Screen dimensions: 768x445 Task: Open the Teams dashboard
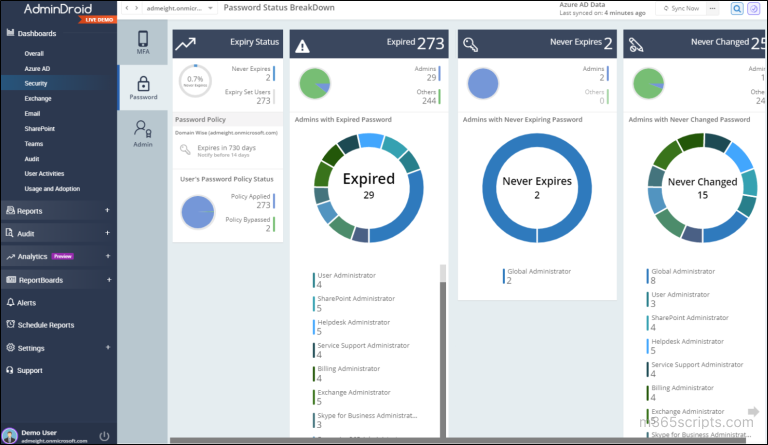[x=34, y=143]
